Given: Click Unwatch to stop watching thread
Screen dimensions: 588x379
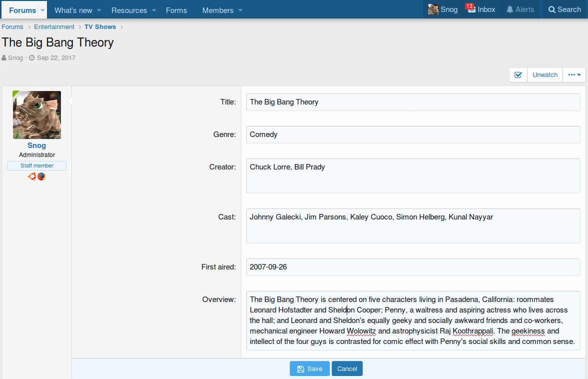Looking at the screenshot, I should 545,75.
